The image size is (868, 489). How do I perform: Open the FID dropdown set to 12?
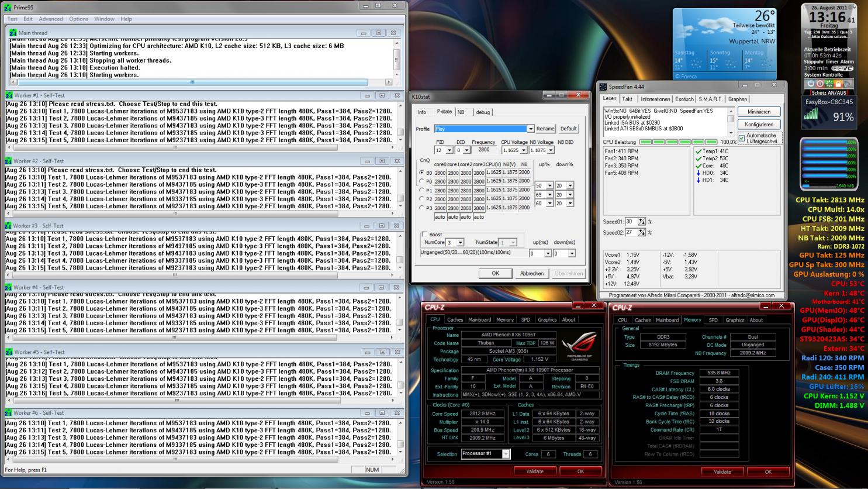pyautogui.click(x=449, y=150)
